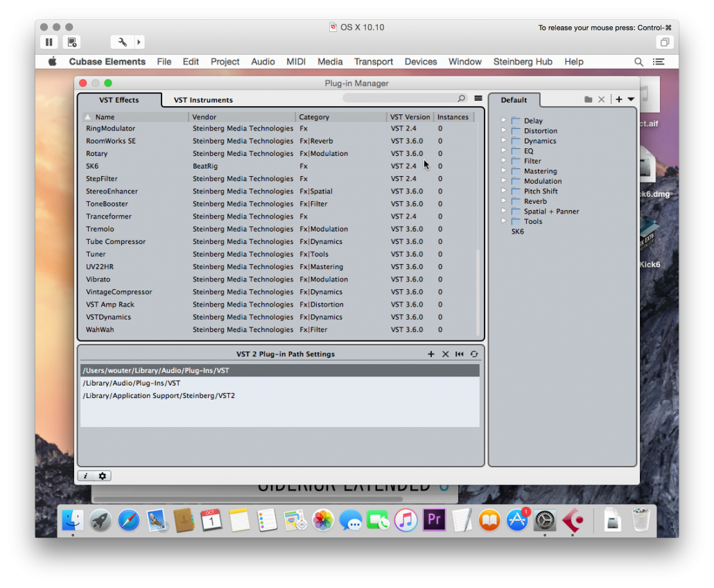The image size is (714, 588).
Task: Open the plug-in list display options menu
Action: coord(478,98)
